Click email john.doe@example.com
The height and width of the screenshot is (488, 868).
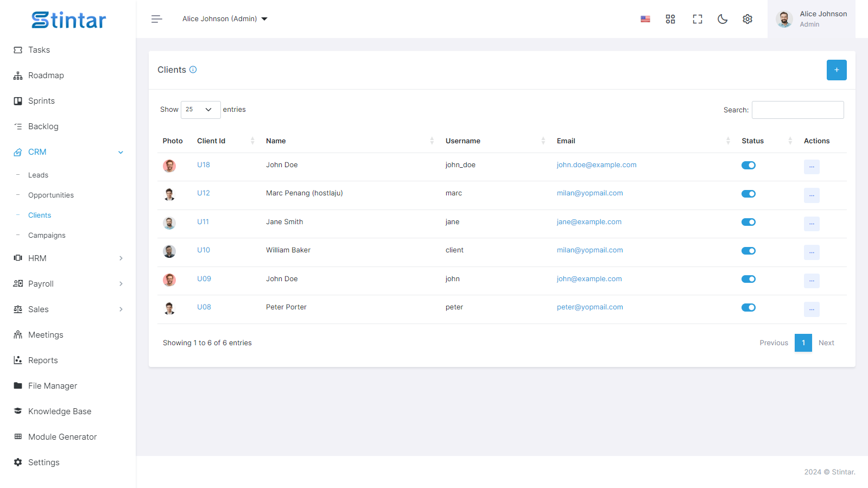click(597, 165)
